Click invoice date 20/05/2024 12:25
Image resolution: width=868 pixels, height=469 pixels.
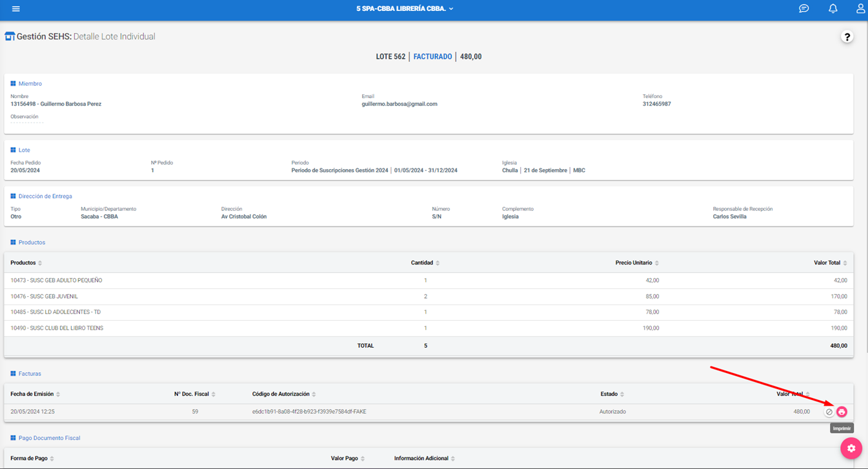32,412
